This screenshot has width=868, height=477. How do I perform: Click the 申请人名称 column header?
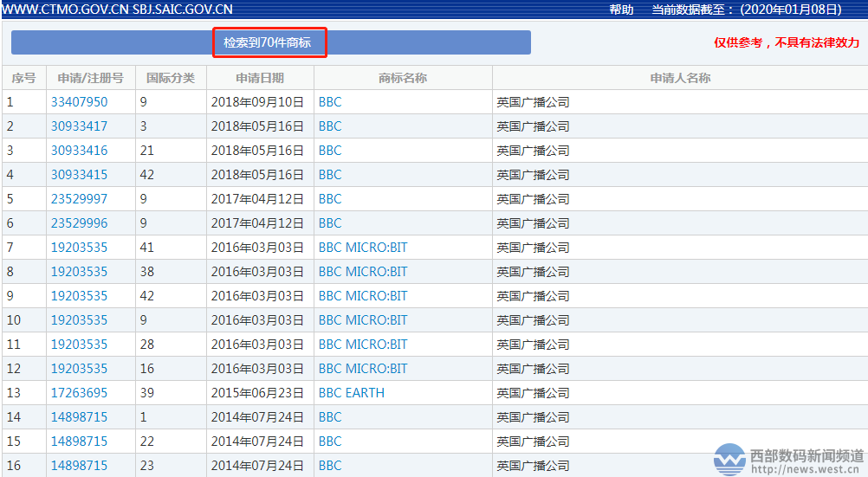click(x=680, y=78)
